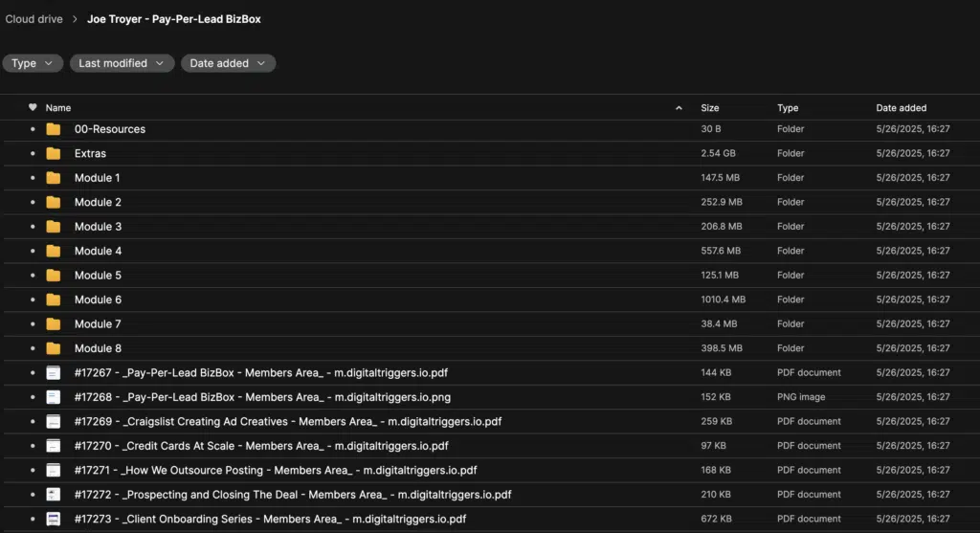This screenshot has height=533, width=980.
Task: Open folder named Module 5
Action: point(98,276)
